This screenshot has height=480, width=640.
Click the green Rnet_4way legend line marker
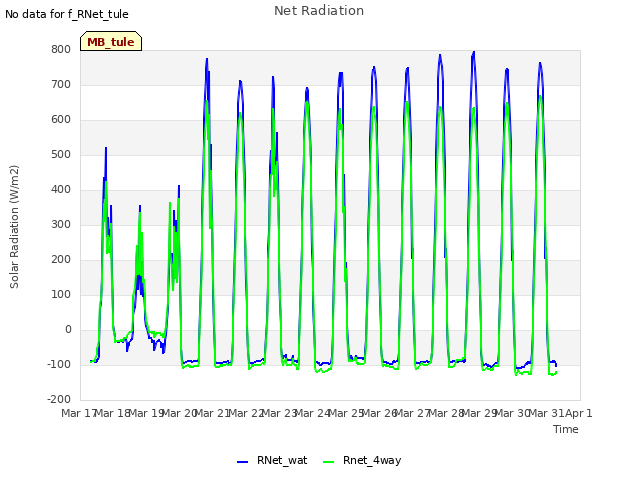(329, 462)
